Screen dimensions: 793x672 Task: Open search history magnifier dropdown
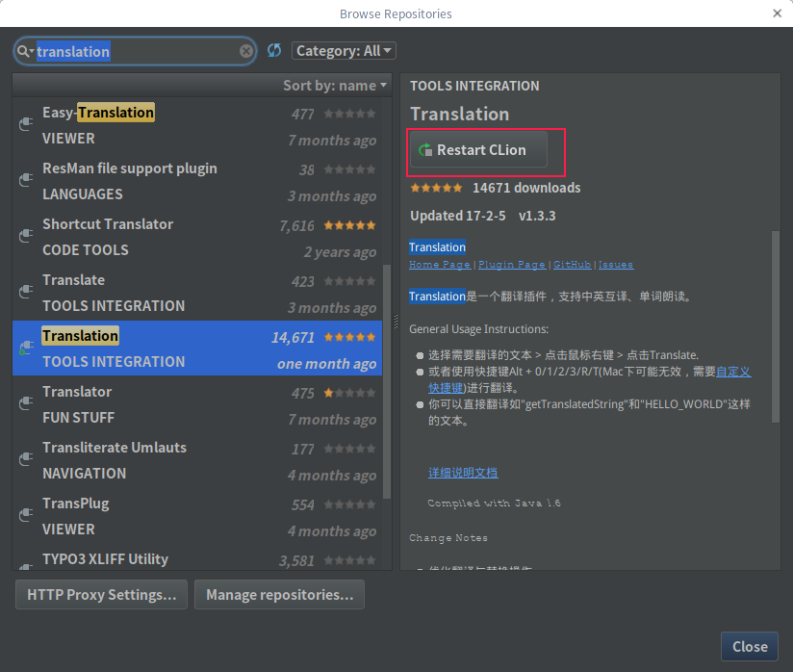(x=25, y=51)
